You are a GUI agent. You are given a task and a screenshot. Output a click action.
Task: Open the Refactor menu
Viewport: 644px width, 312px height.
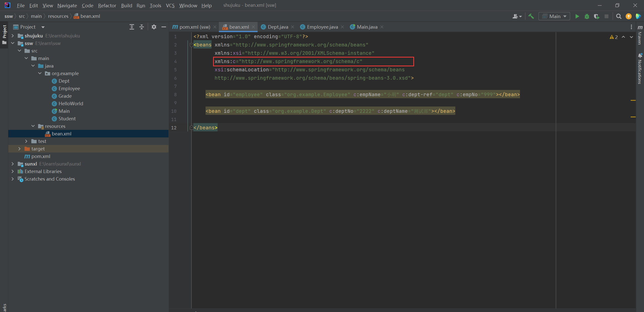107,5
